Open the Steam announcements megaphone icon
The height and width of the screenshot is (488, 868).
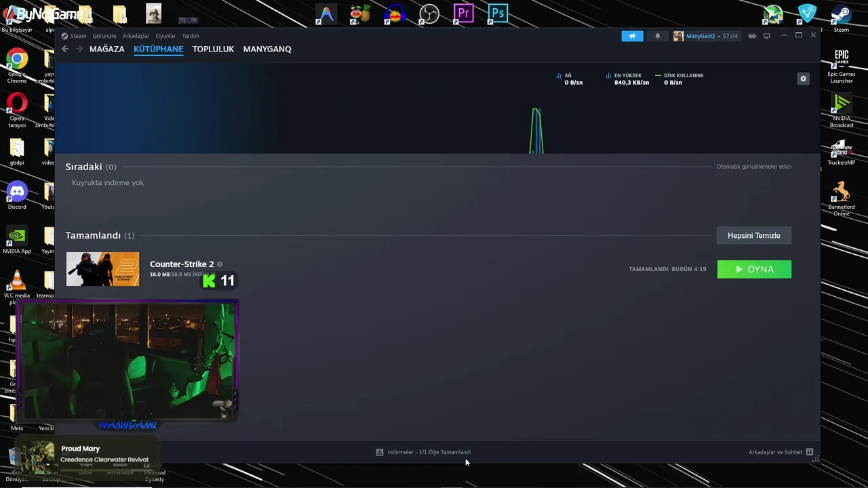click(632, 36)
